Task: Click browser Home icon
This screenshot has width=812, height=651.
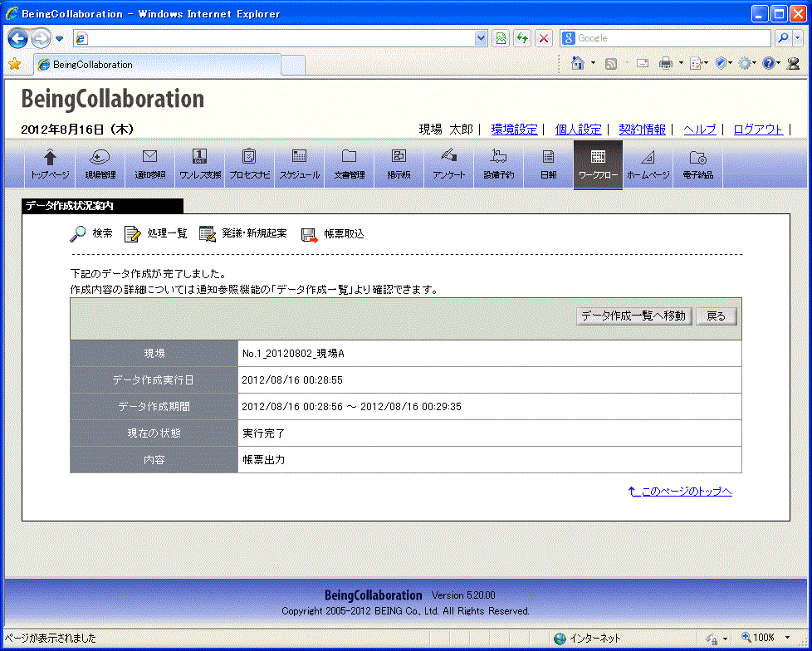Action: (577, 63)
